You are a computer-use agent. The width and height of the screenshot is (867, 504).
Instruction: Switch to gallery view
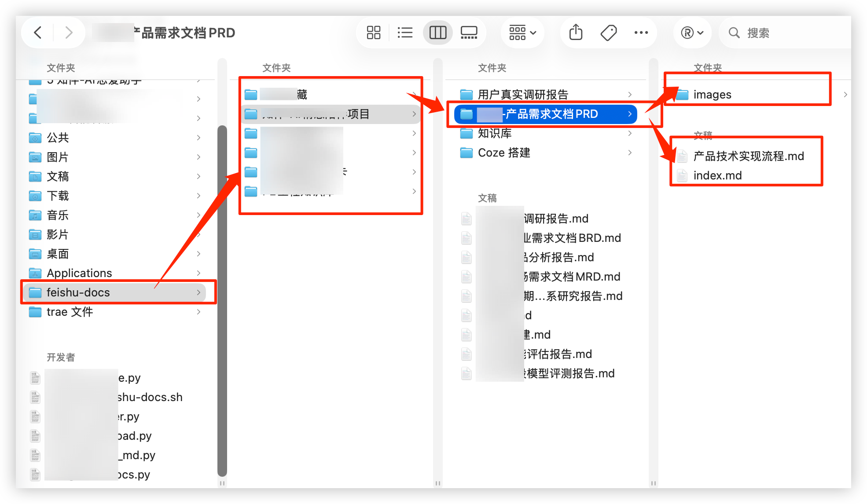pos(469,33)
